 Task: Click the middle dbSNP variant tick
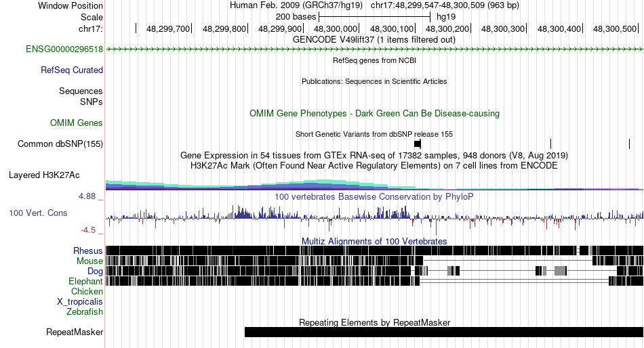point(550,144)
